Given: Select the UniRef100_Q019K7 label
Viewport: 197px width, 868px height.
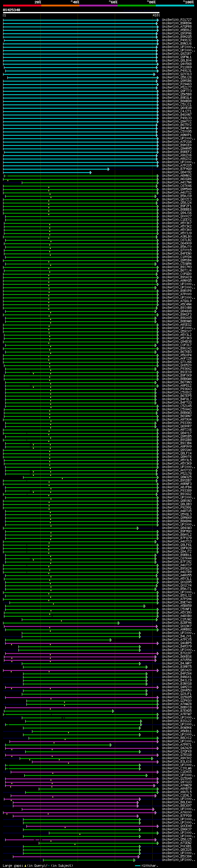Looking at the screenshot, I should click(x=176, y=626).
